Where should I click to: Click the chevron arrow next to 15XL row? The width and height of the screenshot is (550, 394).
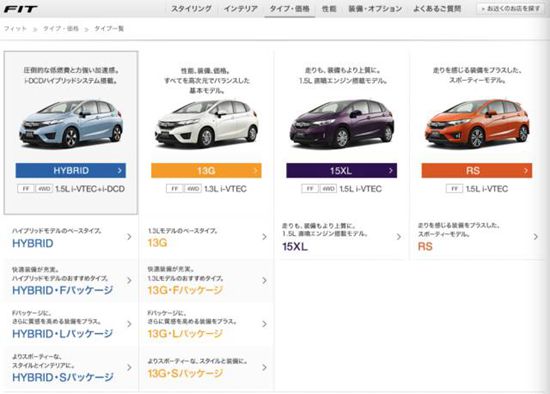pyautogui.click(x=399, y=237)
